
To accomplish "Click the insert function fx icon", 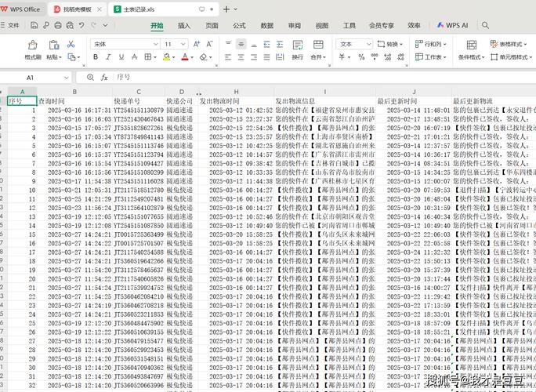I will click(x=104, y=78).
